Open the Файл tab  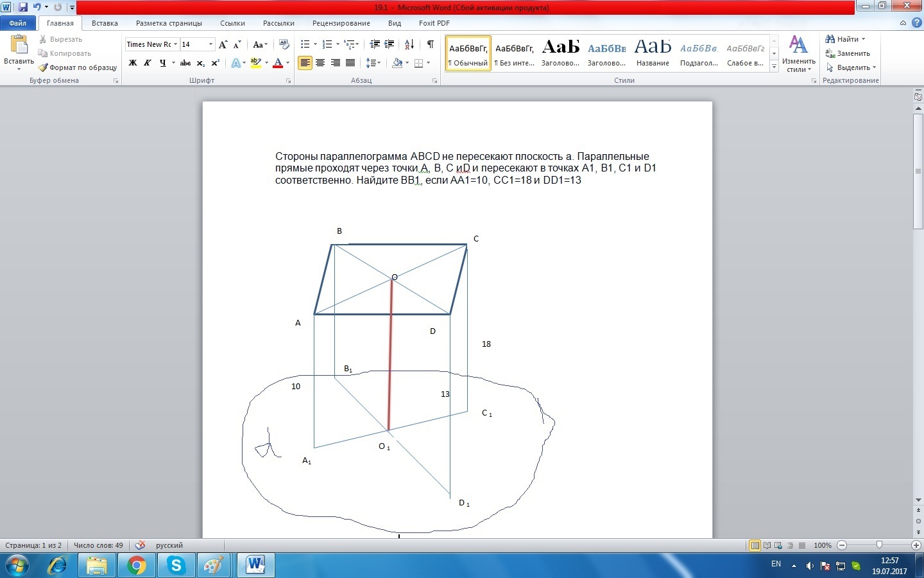pos(18,23)
